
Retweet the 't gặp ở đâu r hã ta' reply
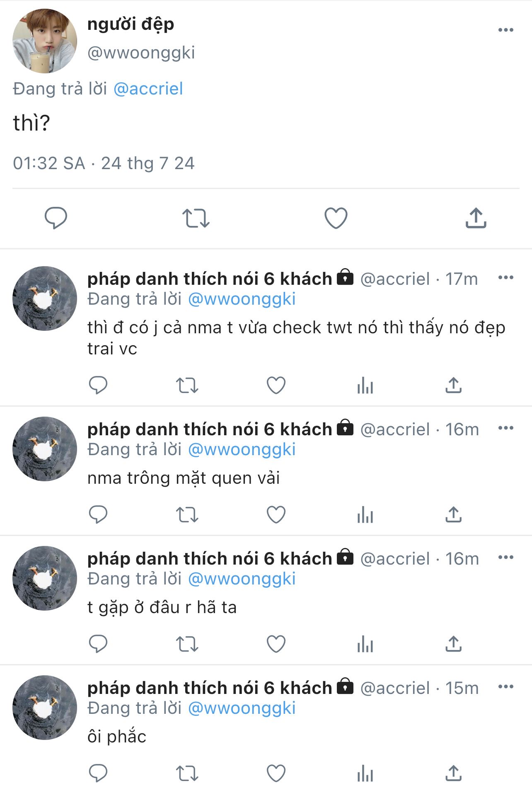(x=187, y=644)
